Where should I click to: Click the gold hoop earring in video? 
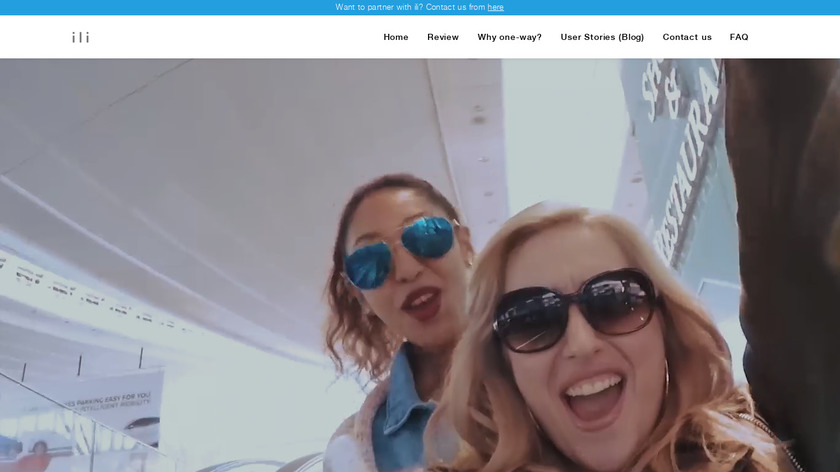point(668,378)
